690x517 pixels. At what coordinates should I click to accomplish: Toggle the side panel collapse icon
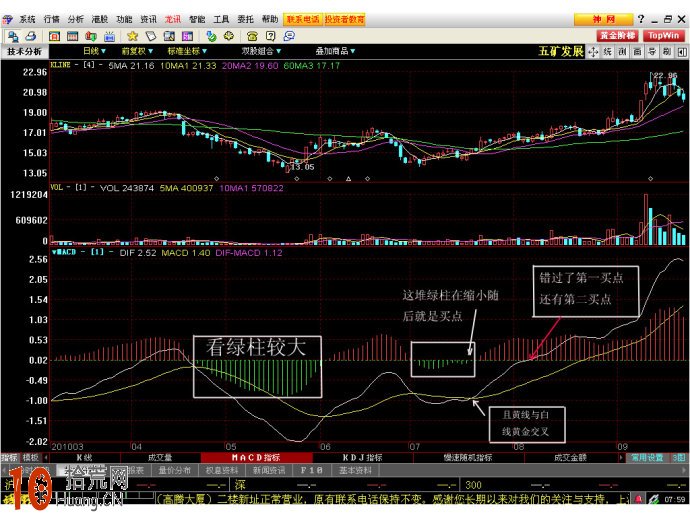[682, 52]
